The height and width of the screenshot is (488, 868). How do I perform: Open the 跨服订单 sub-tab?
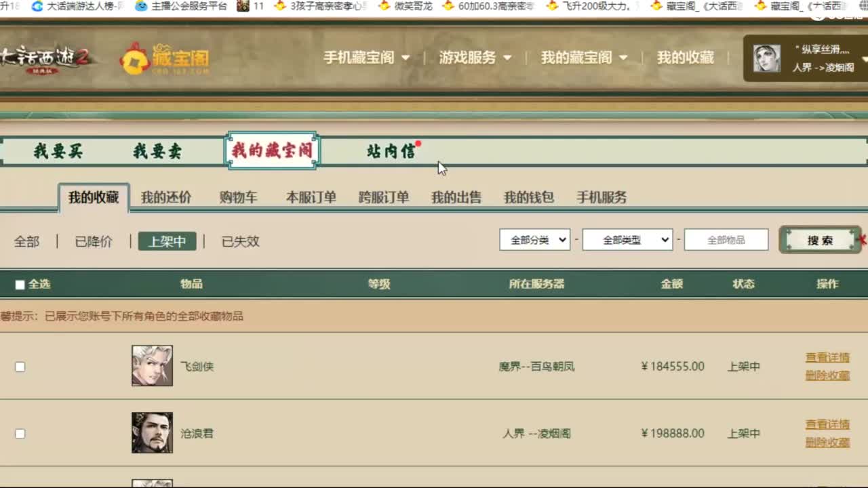point(384,197)
